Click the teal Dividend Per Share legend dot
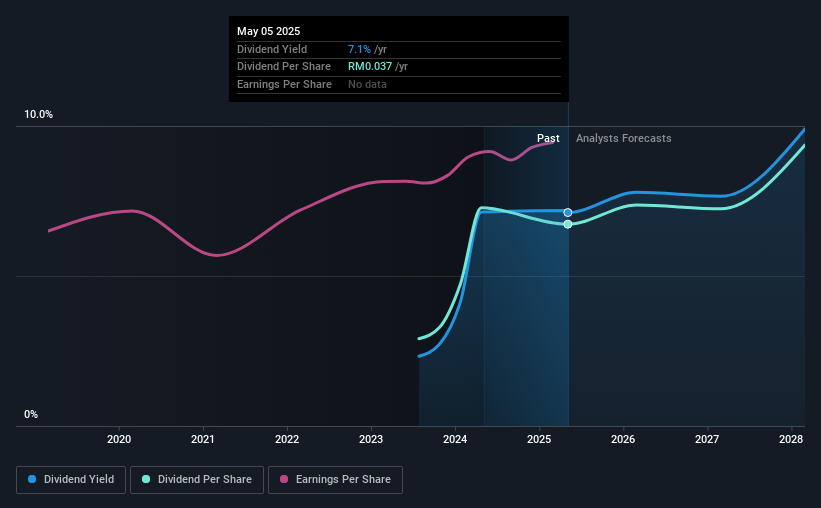Screen dimensions: 821x508 tap(146, 479)
